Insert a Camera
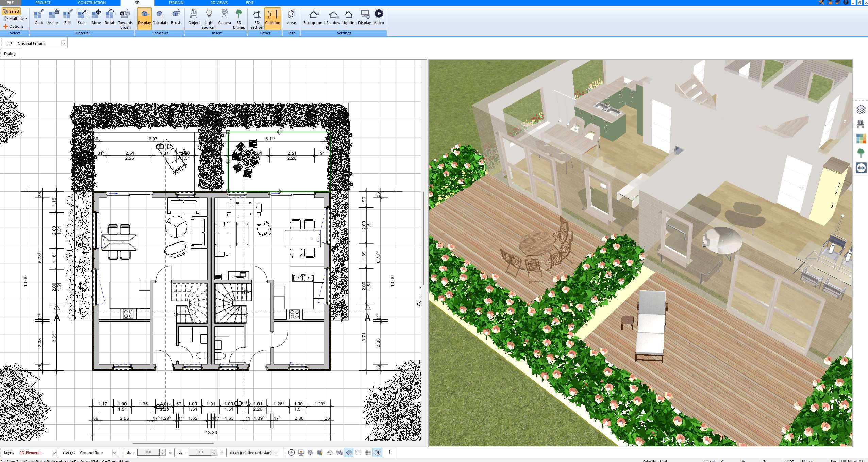This screenshot has width=868, height=462. tap(224, 17)
